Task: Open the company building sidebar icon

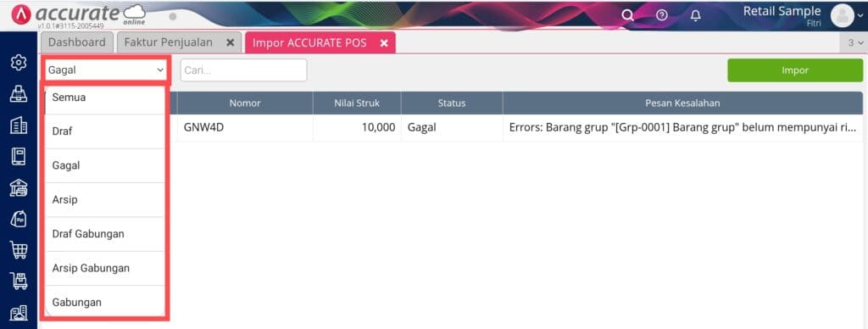Action: [x=19, y=126]
